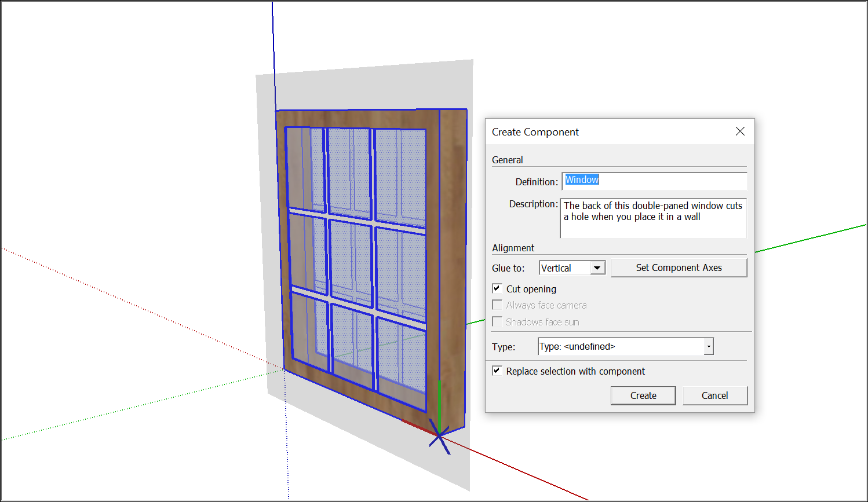Click the Description text box
The image size is (868, 502).
pos(653,218)
